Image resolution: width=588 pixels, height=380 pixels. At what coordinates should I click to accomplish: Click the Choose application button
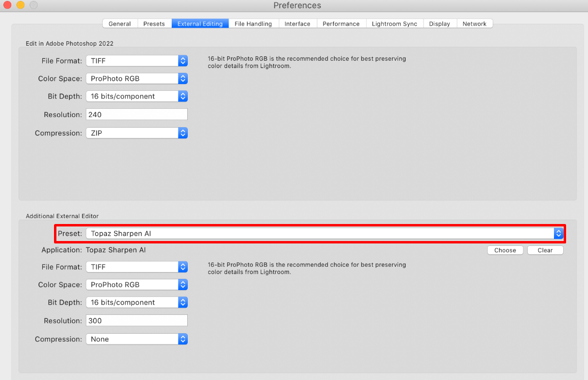click(x=505, y=250)
